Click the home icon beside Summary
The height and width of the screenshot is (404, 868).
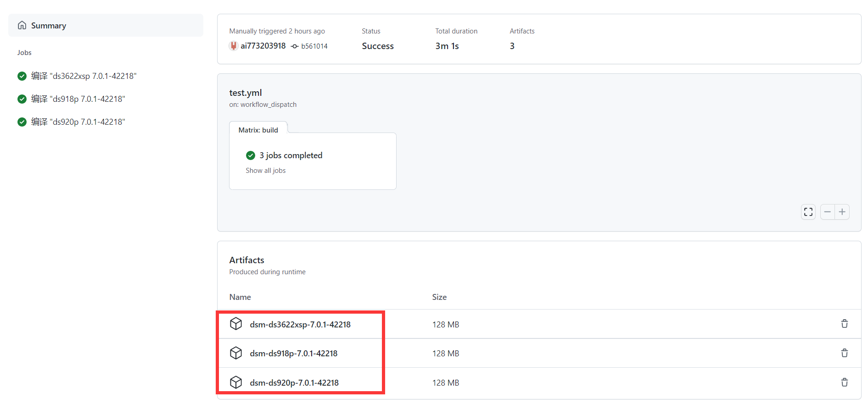pos(22,25)
